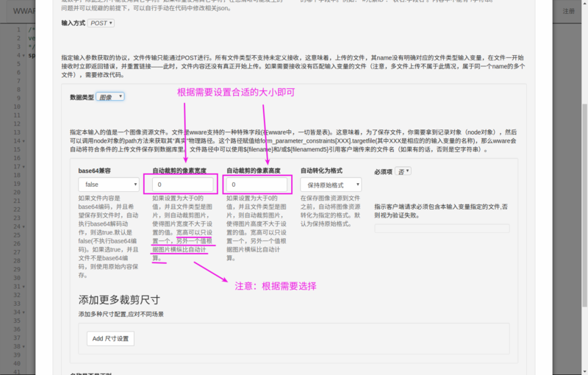Collapse code fold arrow at line 31

24,287
